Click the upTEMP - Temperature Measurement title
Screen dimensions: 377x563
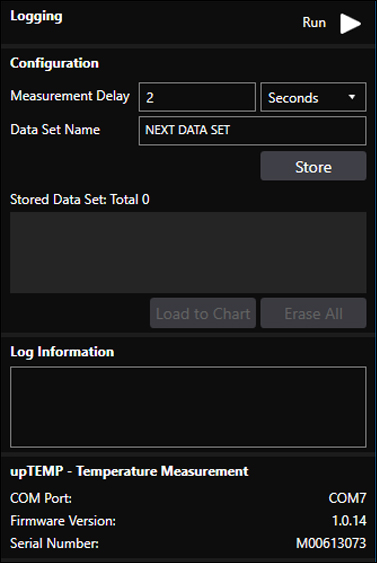[129, 471]
